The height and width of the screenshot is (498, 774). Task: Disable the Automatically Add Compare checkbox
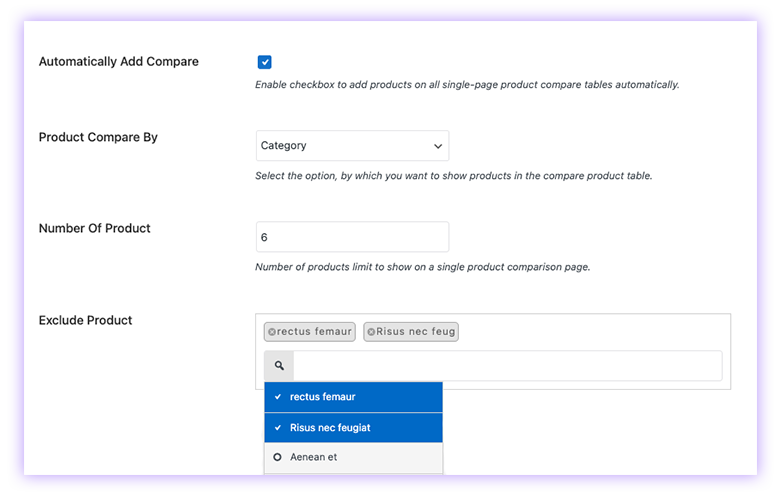click(x=264, y=62)
